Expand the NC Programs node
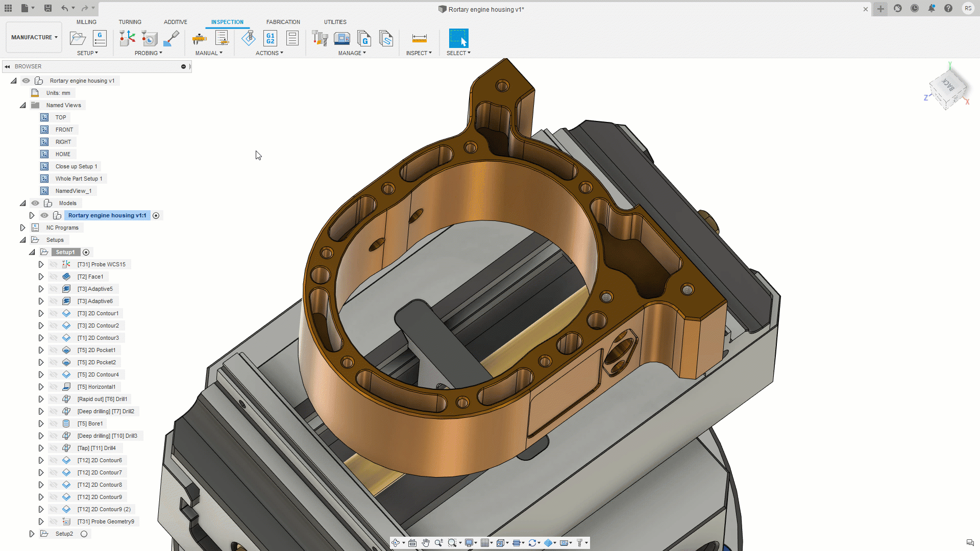The image size is (980, 551). [22, 228]
